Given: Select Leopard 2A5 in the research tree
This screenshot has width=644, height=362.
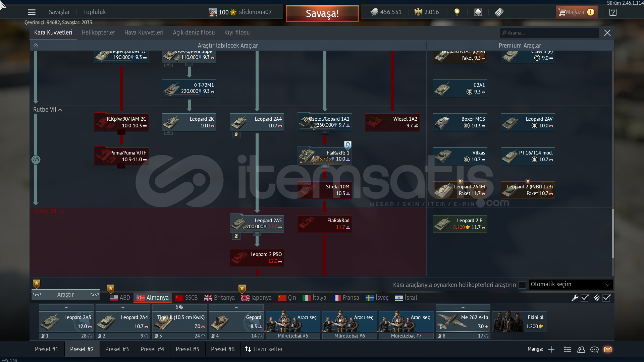Looking at the screenshot, I should click(x=257, y=224).
